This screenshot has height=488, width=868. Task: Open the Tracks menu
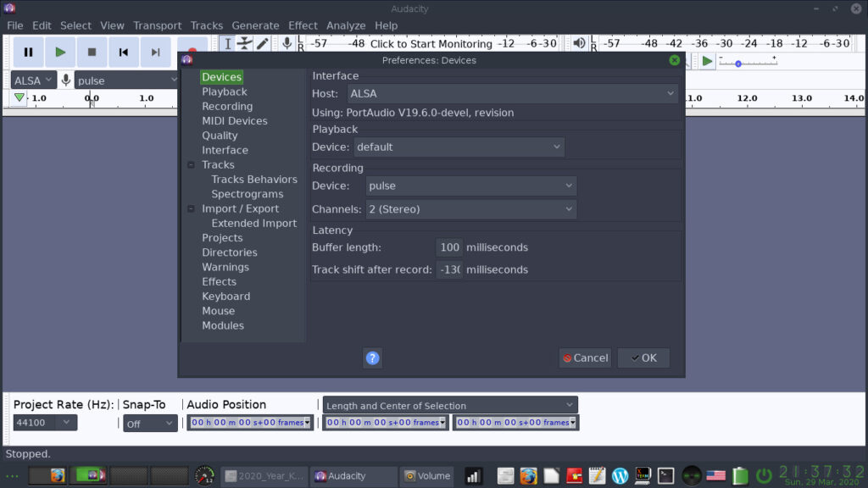pyautogui.click(x=207, y=25)
